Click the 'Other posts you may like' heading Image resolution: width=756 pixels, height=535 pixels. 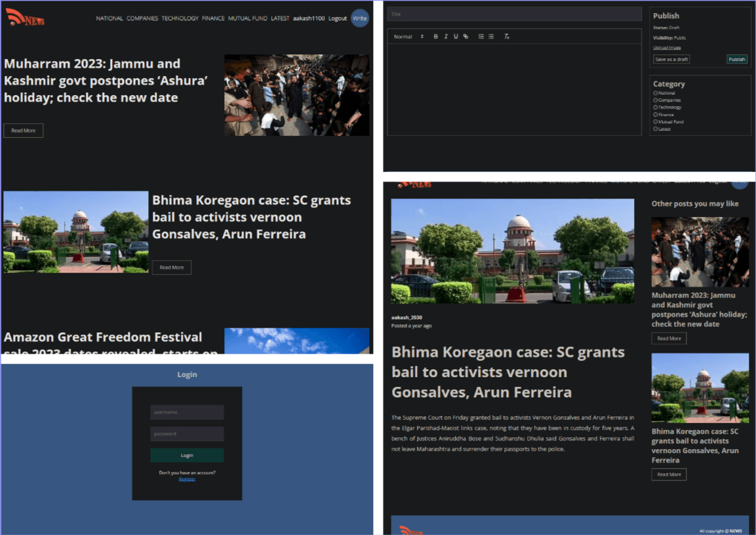[695, 204]
